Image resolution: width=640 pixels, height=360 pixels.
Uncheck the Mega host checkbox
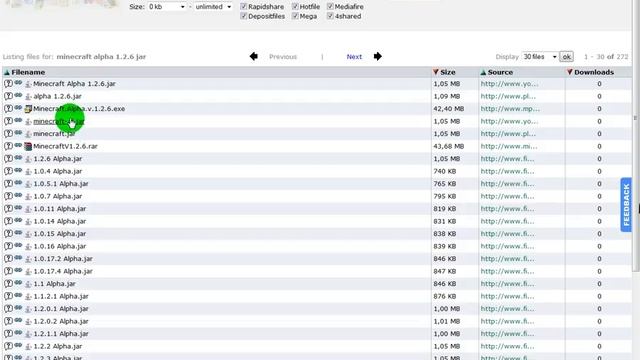pyautogui.click(x=295, y=16)
